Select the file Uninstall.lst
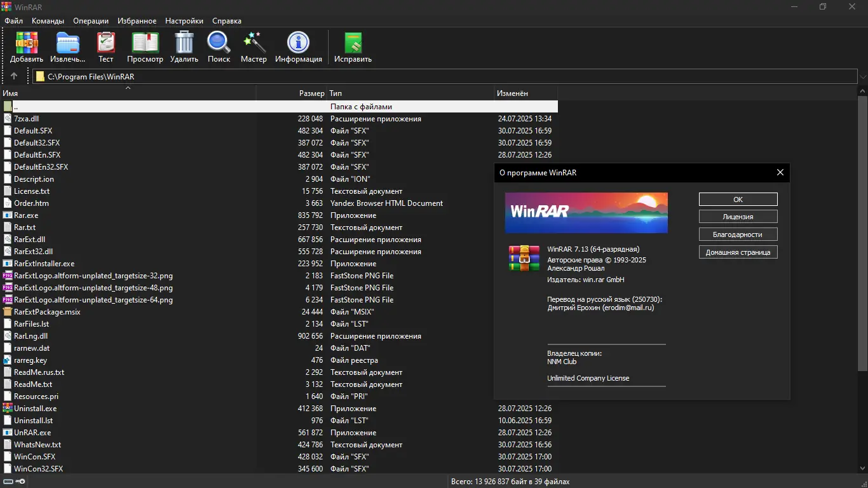868x488 pixels. pyautogui.click(x=33, y=421)
